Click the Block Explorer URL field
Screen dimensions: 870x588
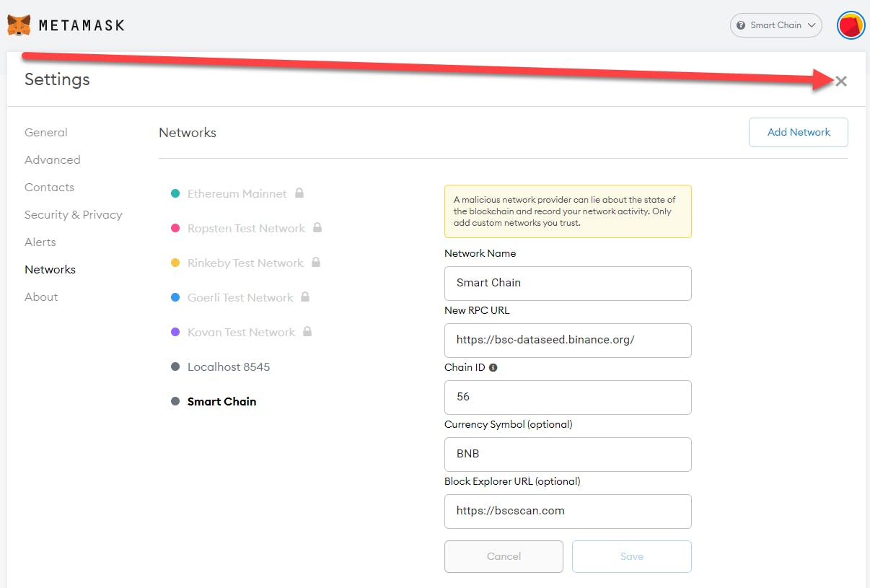[x=568, y=511]
